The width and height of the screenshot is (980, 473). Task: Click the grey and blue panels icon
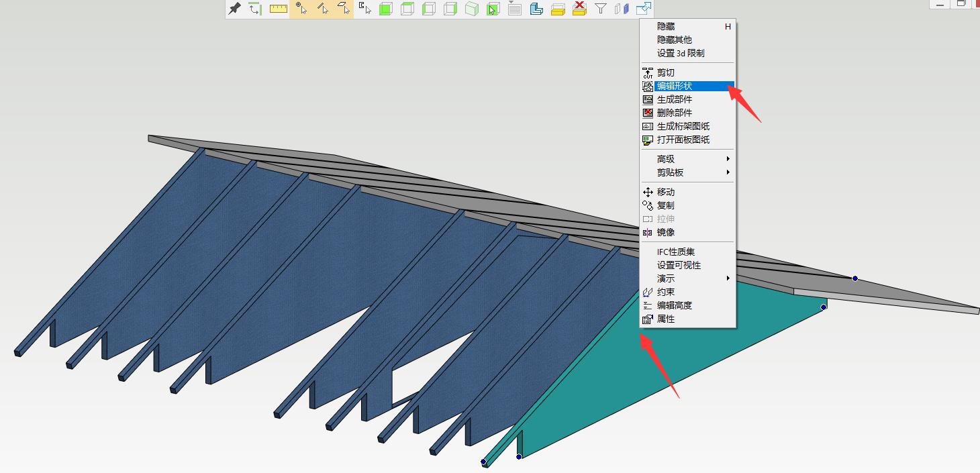pos(622,9)
